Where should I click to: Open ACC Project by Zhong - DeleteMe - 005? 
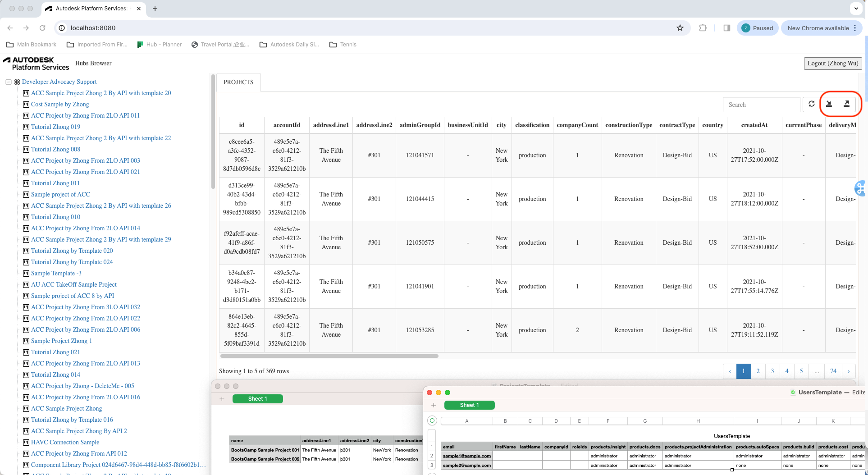(82, 386)
